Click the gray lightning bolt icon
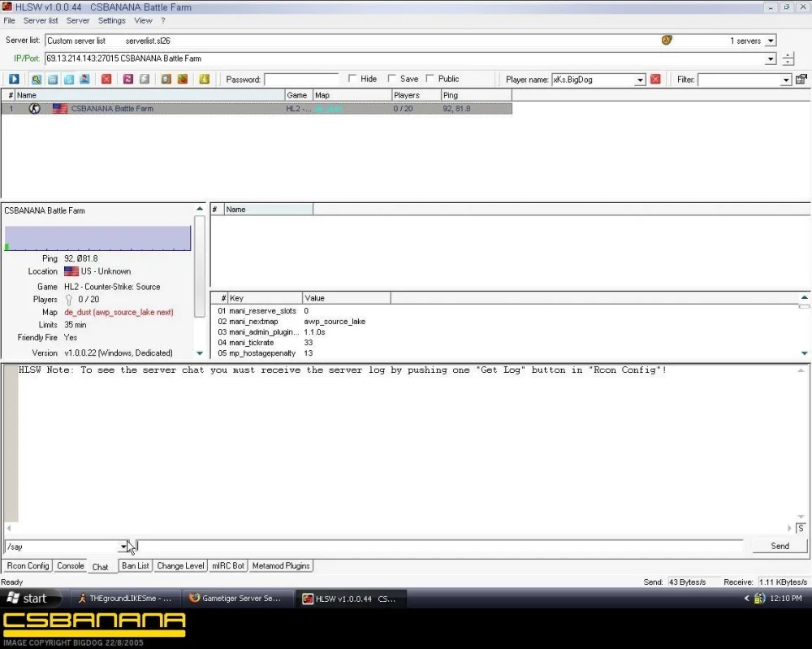This screenshot has height=649, width=812. (x=145, y=80)
